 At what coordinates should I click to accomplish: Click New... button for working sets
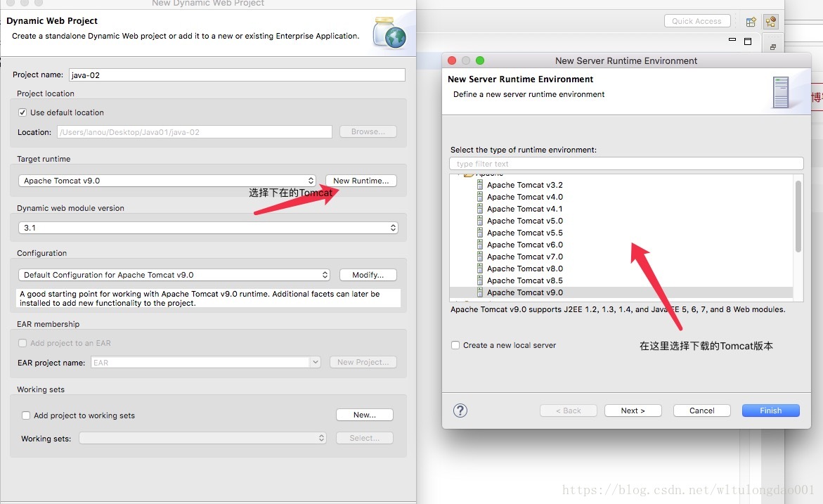click(x=364, y=415)
